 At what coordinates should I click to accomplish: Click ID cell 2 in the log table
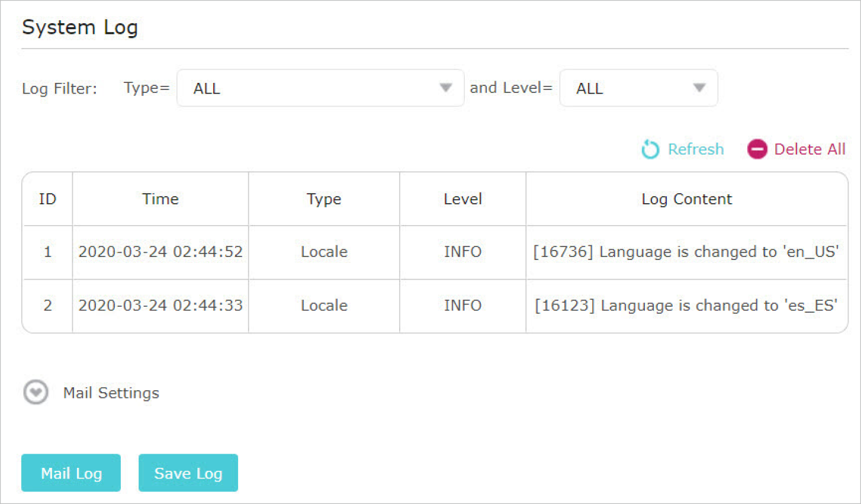(47, 306)
